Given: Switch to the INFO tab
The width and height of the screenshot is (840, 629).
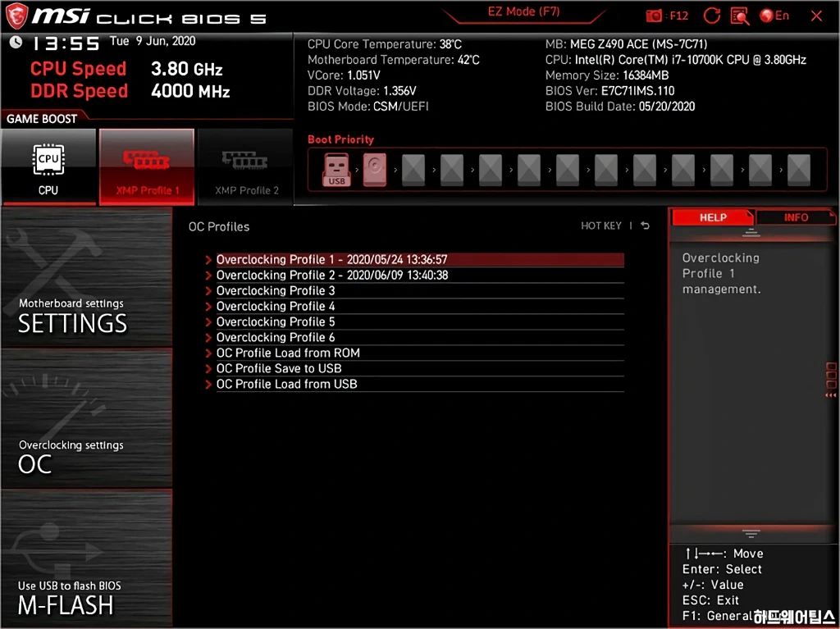Looking at the screenshot, I should click(x=796, y=217).
